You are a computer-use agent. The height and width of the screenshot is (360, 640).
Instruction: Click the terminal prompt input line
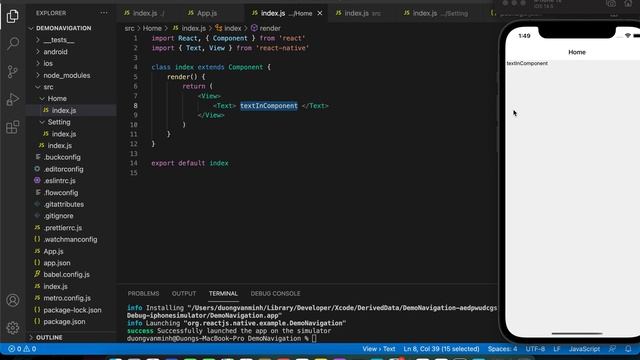(x=221, y=339)
